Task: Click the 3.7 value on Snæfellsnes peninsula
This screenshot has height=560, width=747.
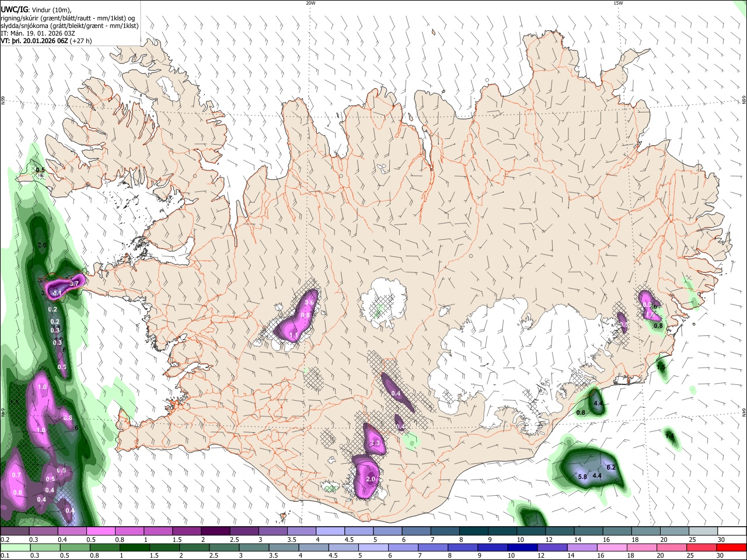Action: (74, 283)
